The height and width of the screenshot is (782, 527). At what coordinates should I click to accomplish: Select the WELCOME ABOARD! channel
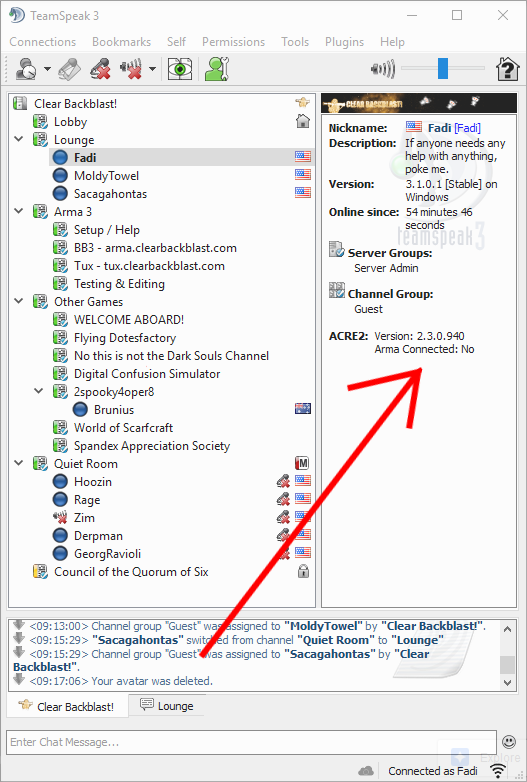pyautogui.click(x=129, y=319)
